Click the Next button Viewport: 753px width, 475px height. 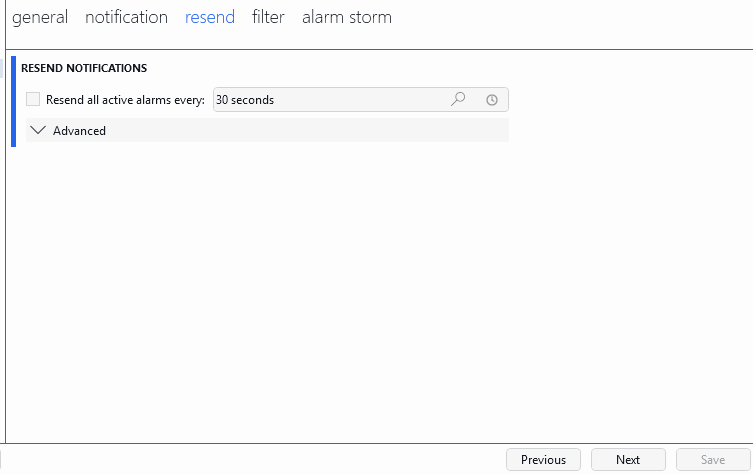click(x=628, y=460)
